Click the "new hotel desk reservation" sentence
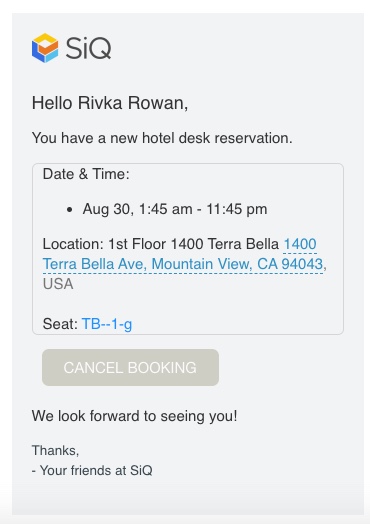This screenshot has width=370, height=524. click(x=162, y=138)
